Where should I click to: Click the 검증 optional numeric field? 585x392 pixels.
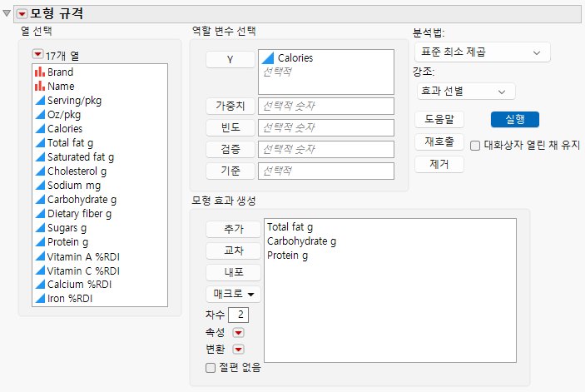pyautogui.click(x=326, y=150)
